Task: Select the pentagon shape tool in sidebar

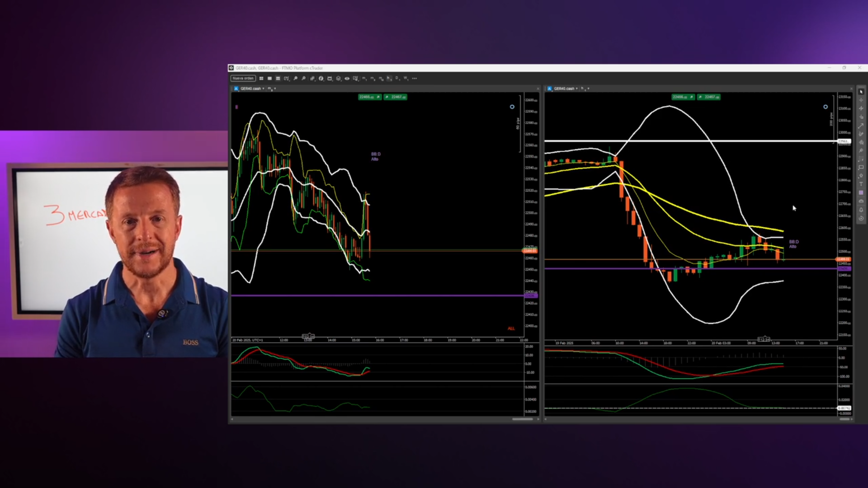Action: [x=861, y=175]
